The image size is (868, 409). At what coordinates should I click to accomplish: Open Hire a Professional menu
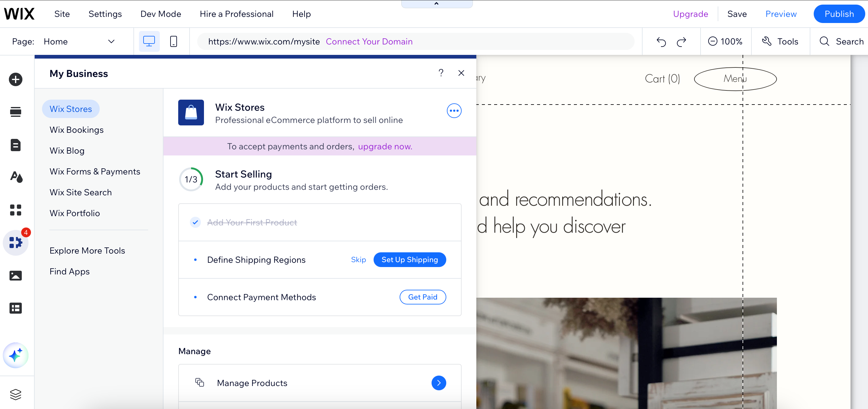(236, 14)
